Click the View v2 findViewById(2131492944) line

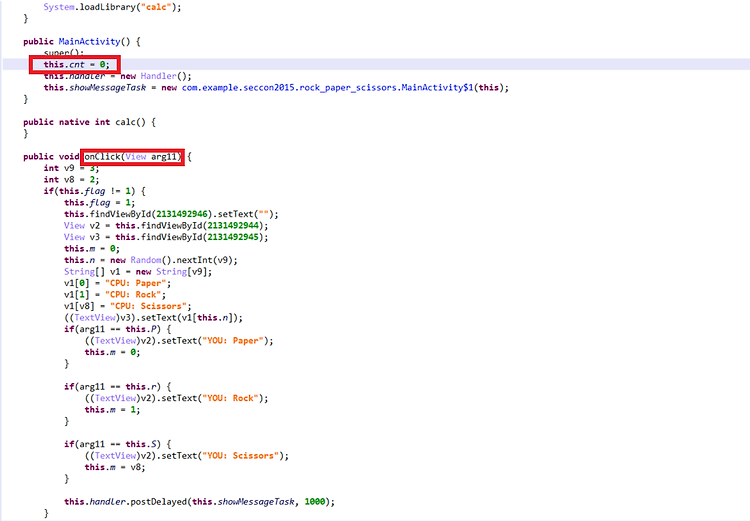click(x=166, y=225)
